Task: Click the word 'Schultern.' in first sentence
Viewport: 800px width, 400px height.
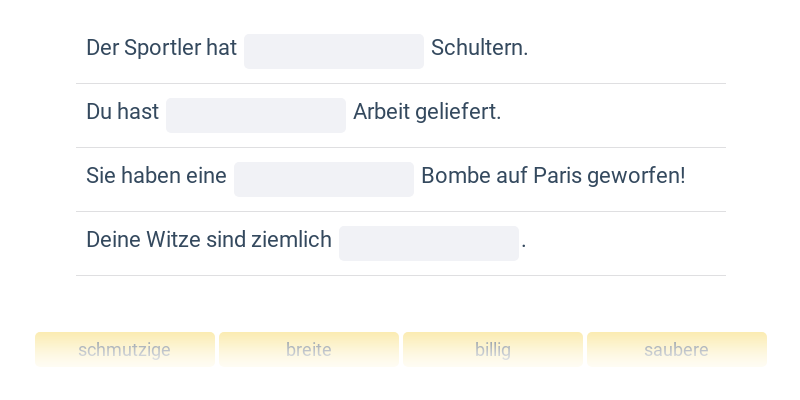Action: (479, 48)
